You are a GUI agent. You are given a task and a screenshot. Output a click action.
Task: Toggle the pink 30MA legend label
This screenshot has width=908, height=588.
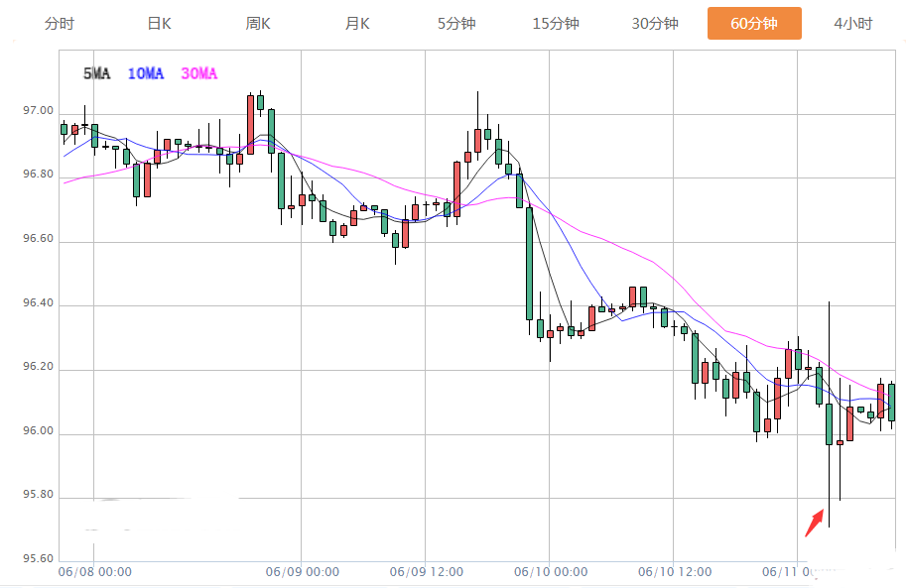(198, 73)
